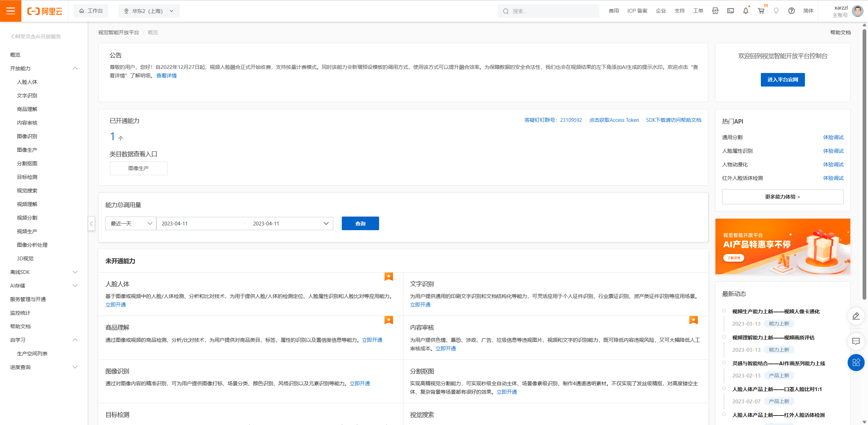Click the 更多能力体验 button
The height and width of the screenshot is (425, 868).
(x=783, y=197)
